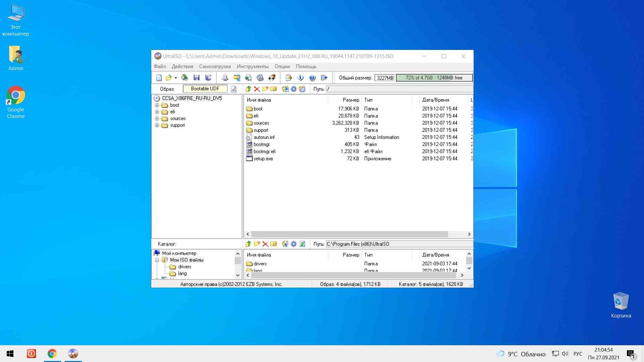Select the drivers folder in catalog tree
This screenshot has width=644, height=362.
184,267
